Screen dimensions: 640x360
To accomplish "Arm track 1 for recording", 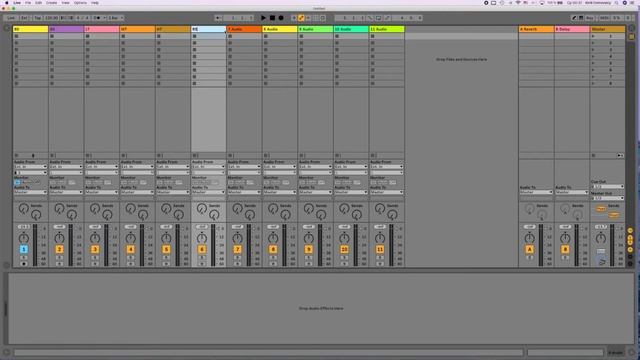I will 24,264.
